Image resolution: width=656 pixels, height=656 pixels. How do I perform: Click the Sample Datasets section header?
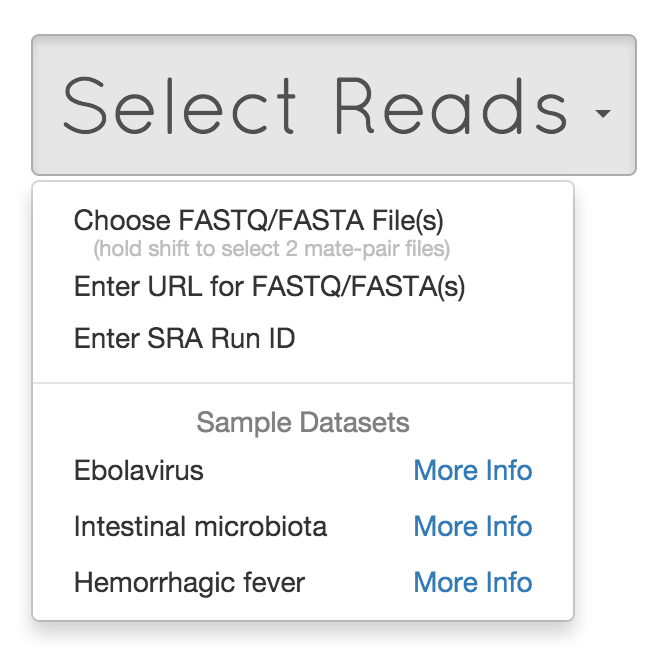[x=303, y=423]
